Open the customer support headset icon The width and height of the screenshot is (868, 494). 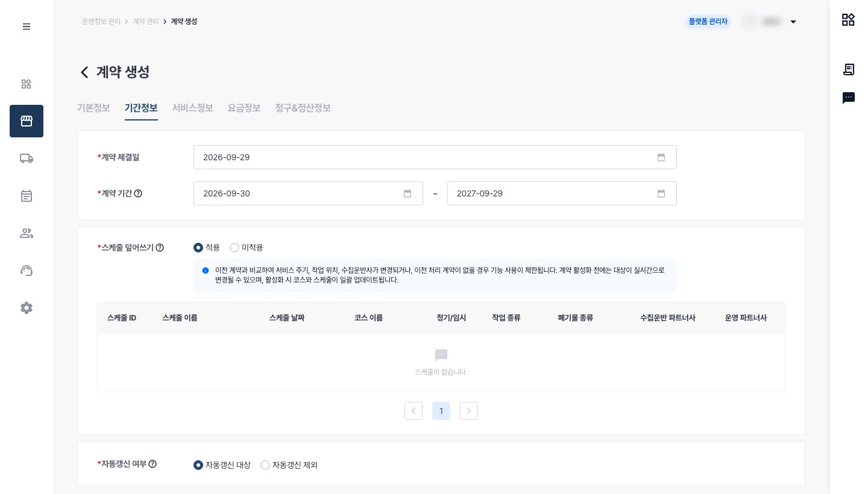point(27,270)
